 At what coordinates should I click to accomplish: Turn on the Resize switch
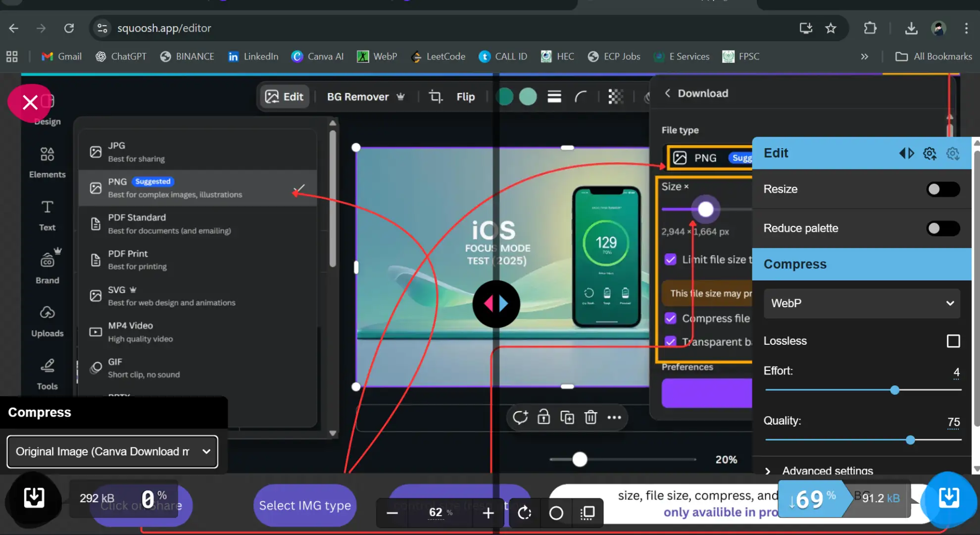point(943,189)
